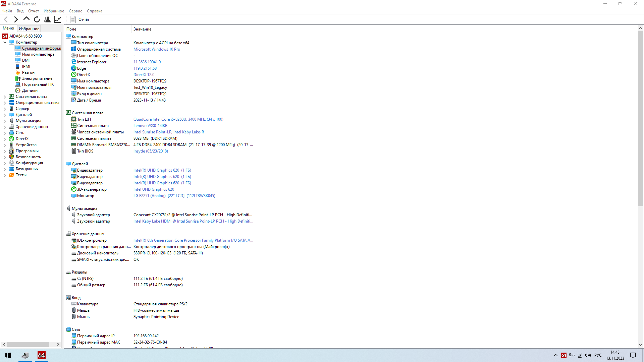Click the Значение column header

click(194, 29)
